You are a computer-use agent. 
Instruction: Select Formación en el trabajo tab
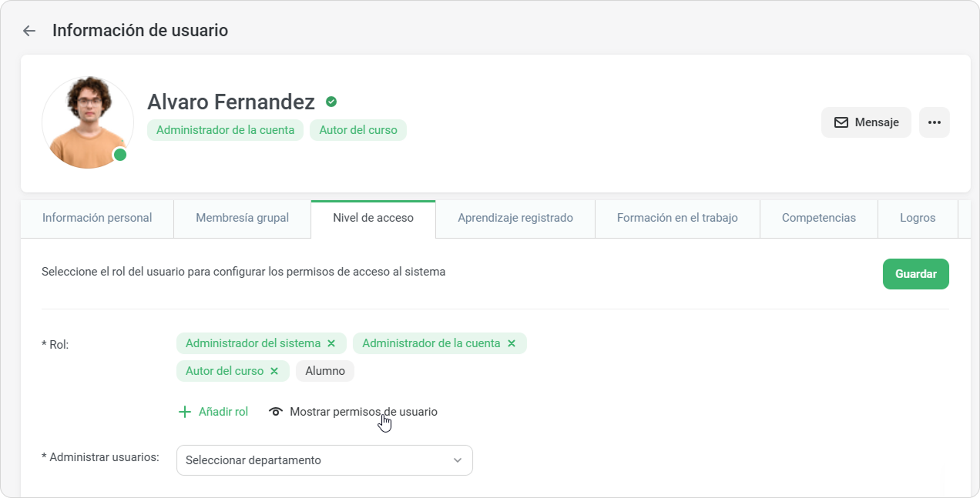676,218
